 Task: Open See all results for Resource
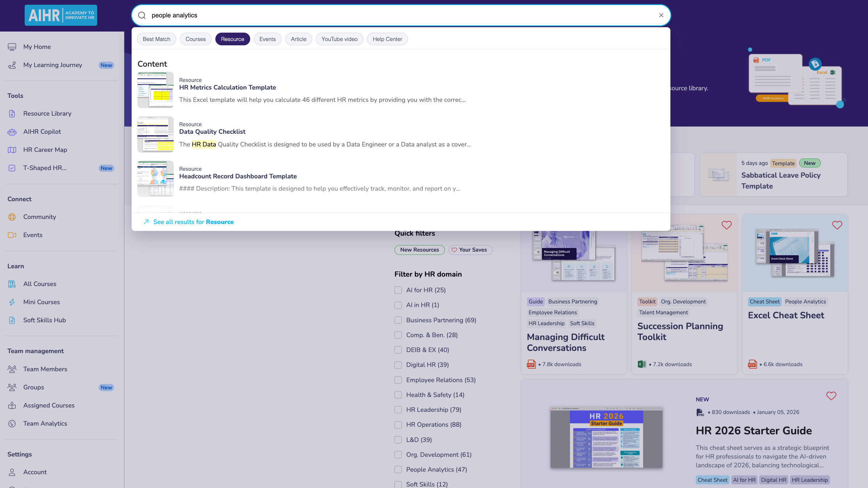193,222
